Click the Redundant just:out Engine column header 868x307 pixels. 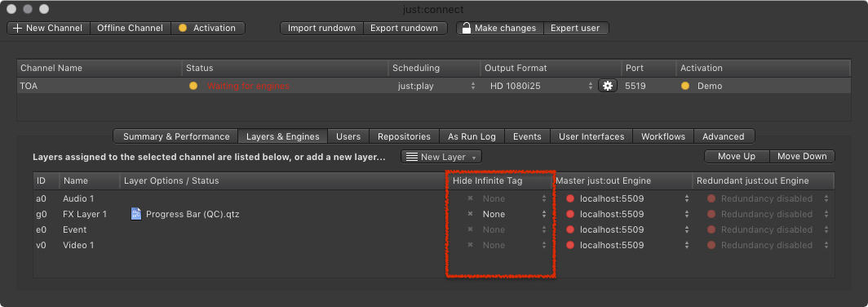pos(764,180)
